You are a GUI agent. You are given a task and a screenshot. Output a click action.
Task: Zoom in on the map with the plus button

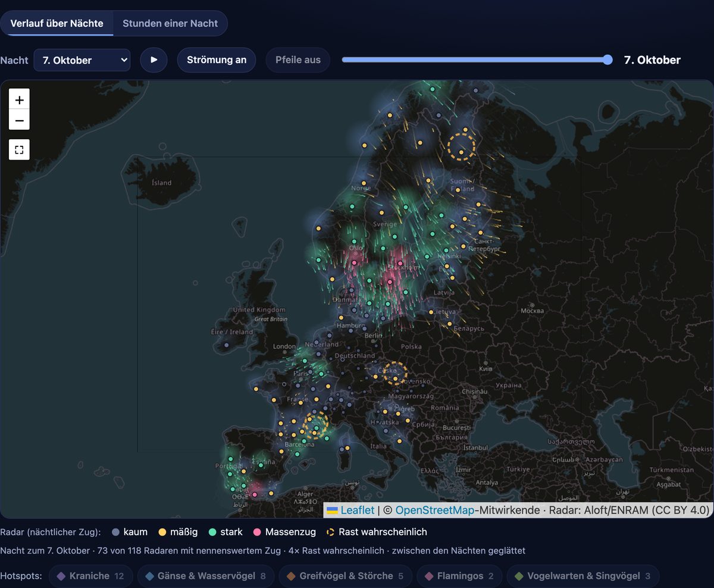[19, 99]
